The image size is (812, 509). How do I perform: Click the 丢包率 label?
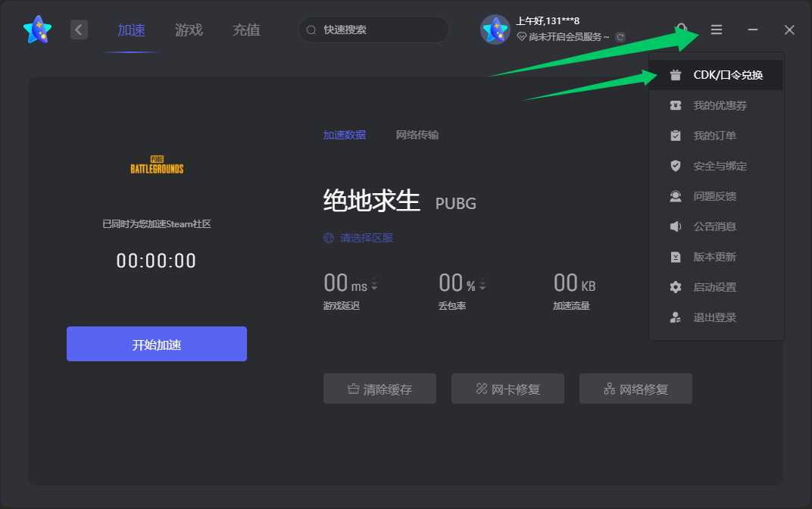[452, 306]
